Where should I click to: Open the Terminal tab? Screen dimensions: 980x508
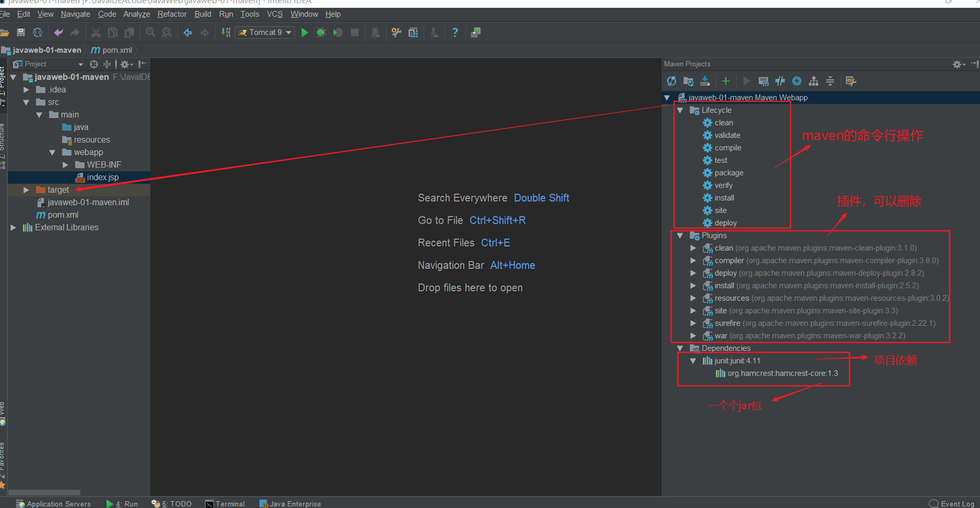225,503
